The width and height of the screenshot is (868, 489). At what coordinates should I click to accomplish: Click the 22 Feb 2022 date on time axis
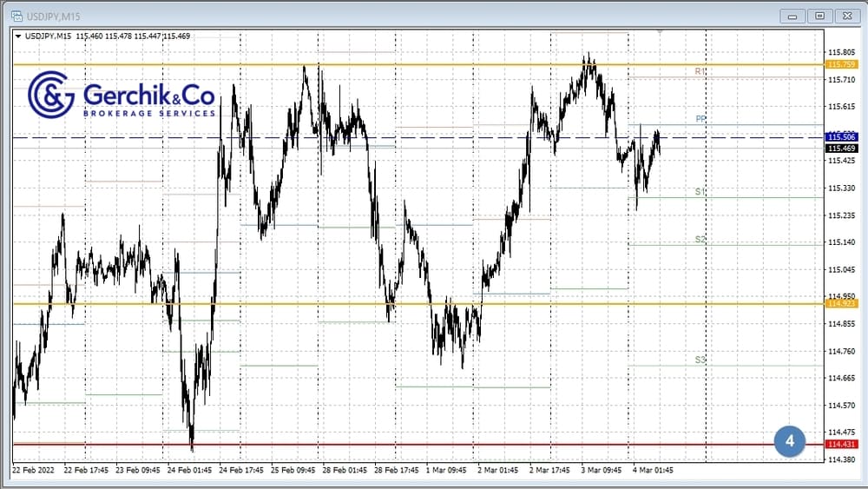pos(33,470)
